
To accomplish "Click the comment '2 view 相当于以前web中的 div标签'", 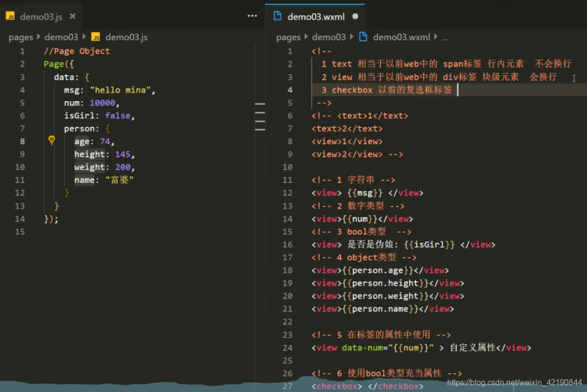I will point(399,77).
